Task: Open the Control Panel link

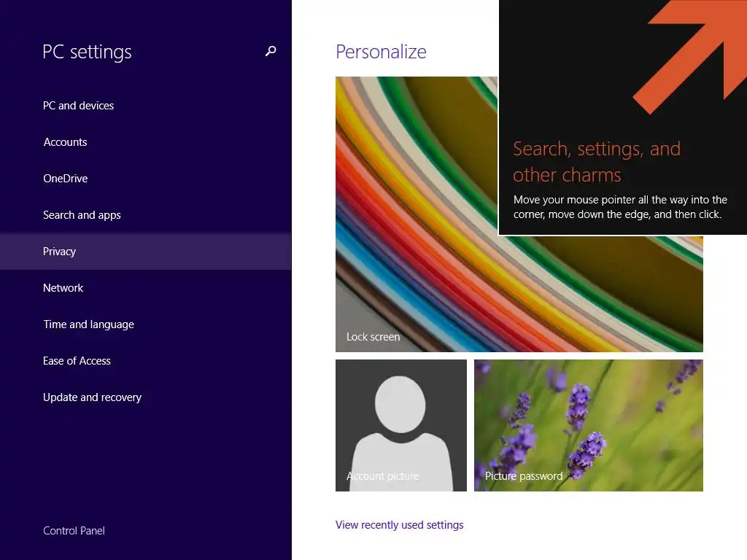Action: 74,531
